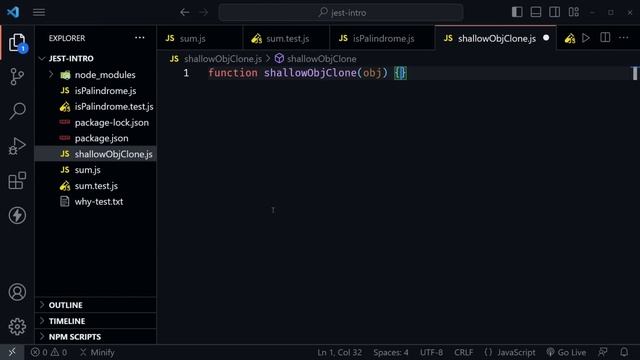Open the remote window indicator in status bar
The image size is (640, 360).
pos(12,352)
